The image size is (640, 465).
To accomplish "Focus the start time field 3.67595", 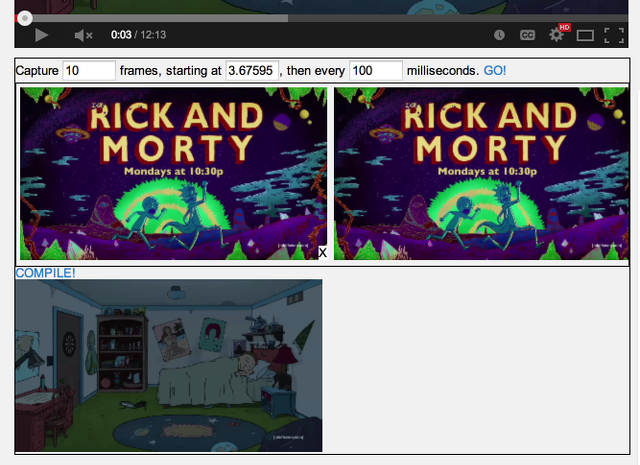I will (x=252, y=71).
